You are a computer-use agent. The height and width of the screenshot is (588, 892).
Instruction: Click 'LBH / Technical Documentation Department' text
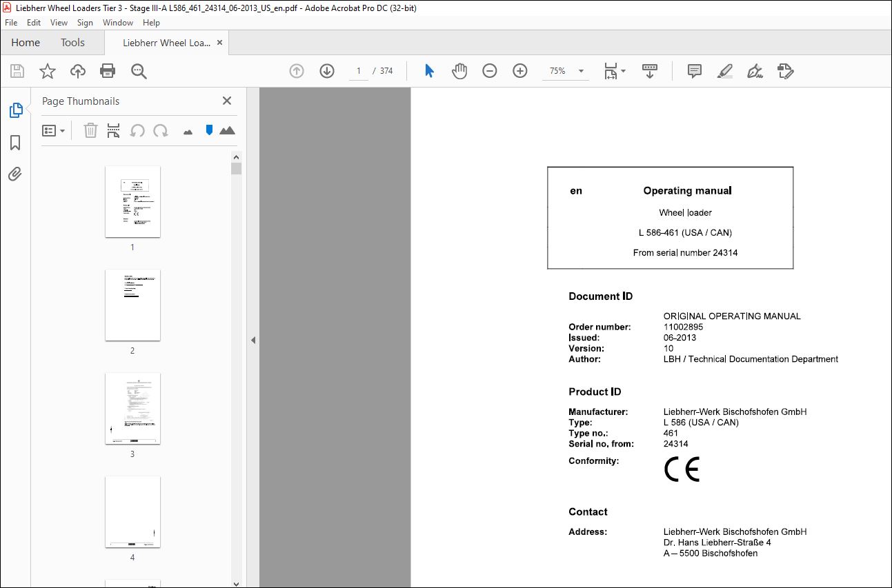click(x=751, y=359)
